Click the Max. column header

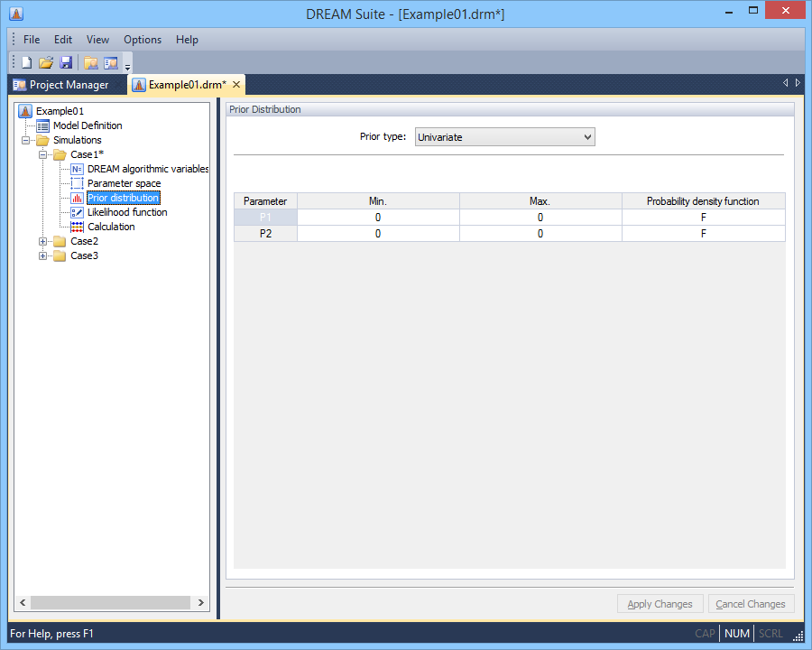540,201
